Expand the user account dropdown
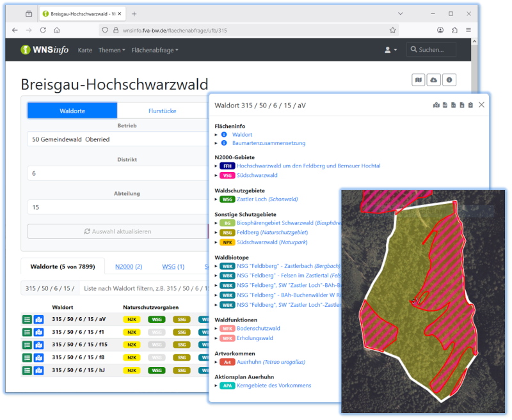Viewport: 512px width, 420px height. [x=390, y=50]
